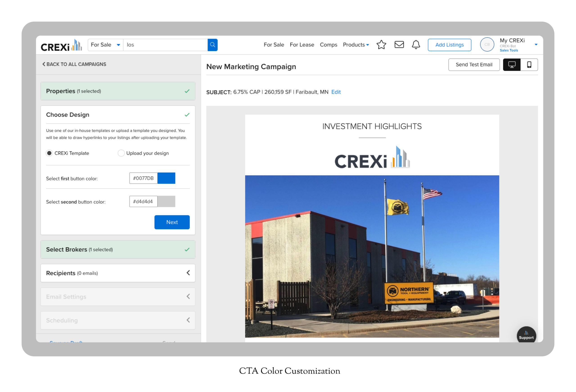The width and height of the screenshot is (576, 392).
Task: Switch to desktop preview mode
Action: click(512, 65)
